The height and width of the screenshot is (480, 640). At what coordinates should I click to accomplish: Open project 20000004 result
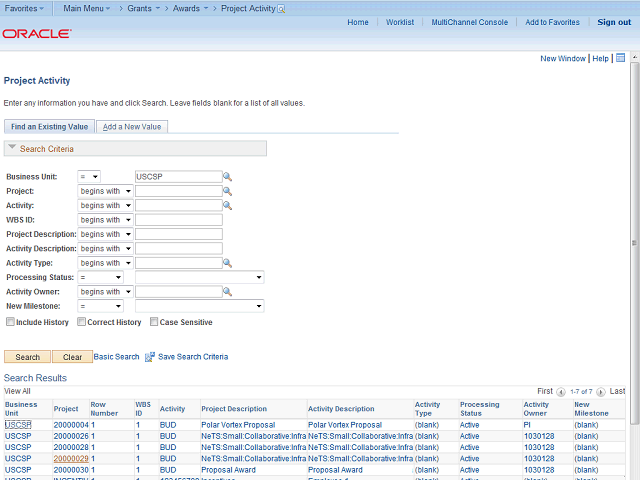point(71,425)
